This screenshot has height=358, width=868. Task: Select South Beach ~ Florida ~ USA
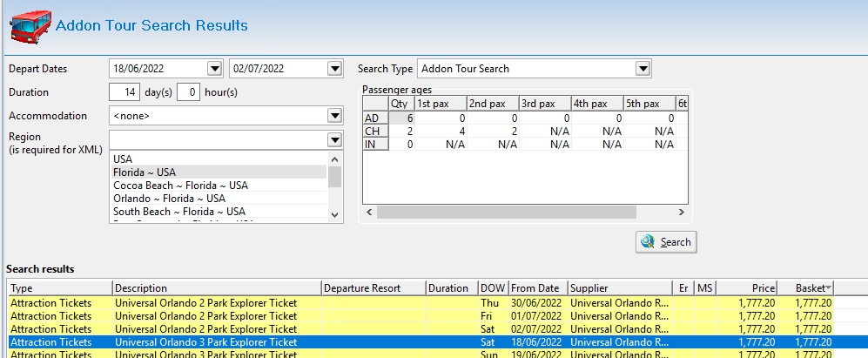click(x=178, y=212)
